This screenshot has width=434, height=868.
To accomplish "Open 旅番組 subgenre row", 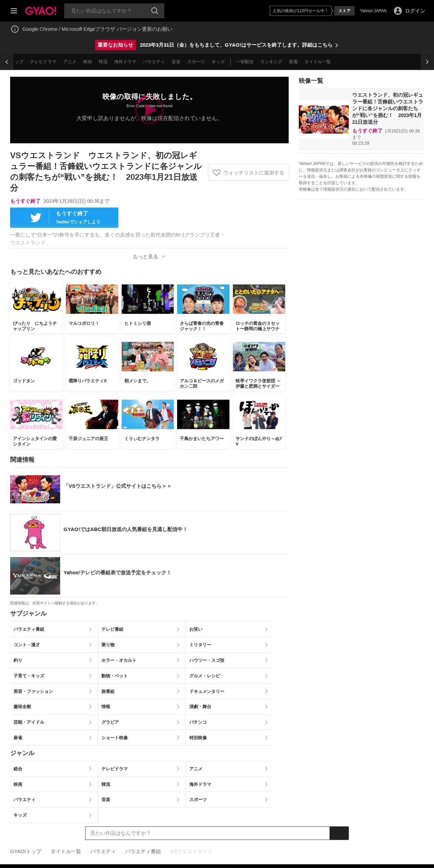I will [x=142, y=691].
